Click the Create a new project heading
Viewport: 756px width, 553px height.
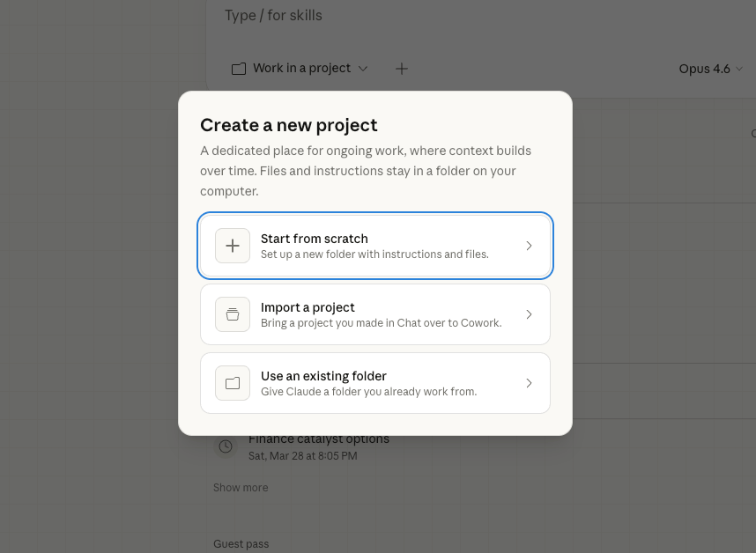pos(288,125)
